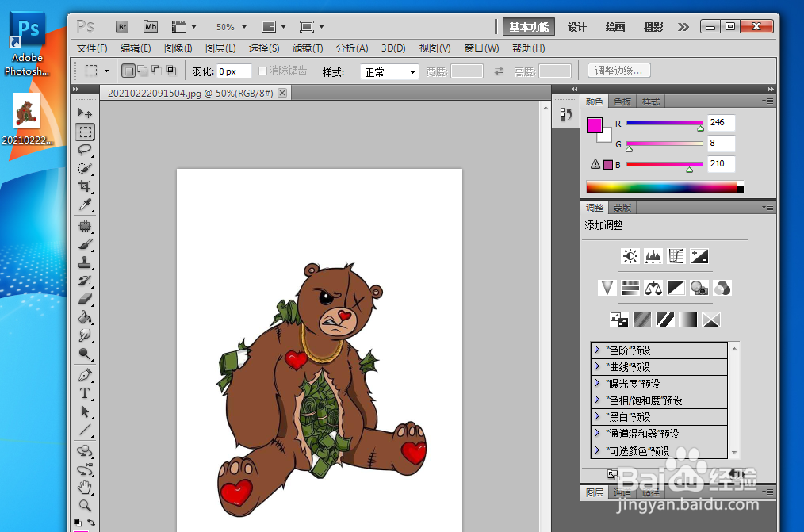Select the Rectangular Marquee tool in toolbox
The width and height of the screenshot is (804, 532).
point(85,132)
